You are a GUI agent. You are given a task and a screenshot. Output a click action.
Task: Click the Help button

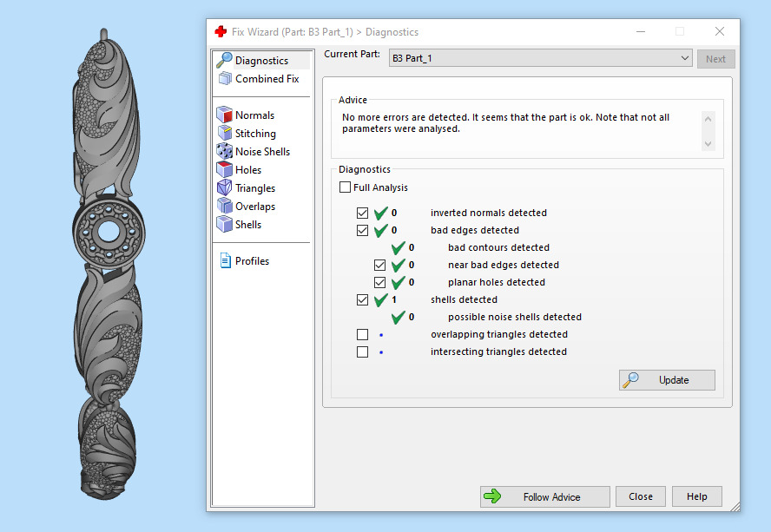696,496
